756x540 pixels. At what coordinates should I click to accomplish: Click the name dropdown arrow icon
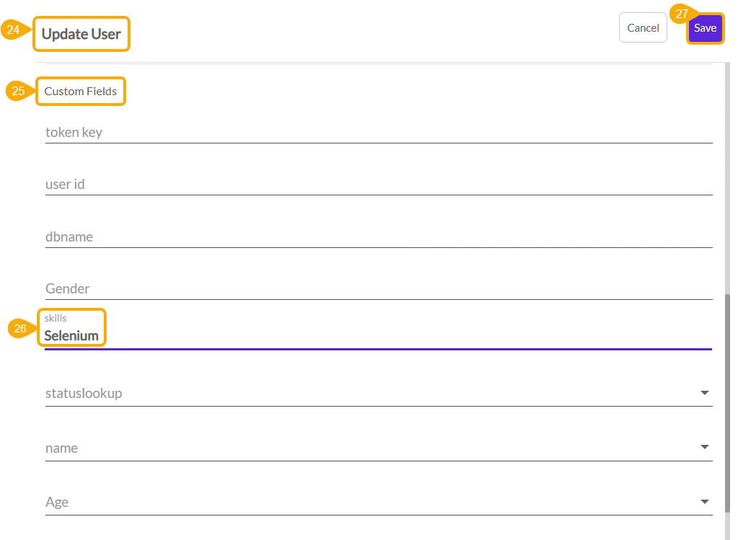(704, 447)
